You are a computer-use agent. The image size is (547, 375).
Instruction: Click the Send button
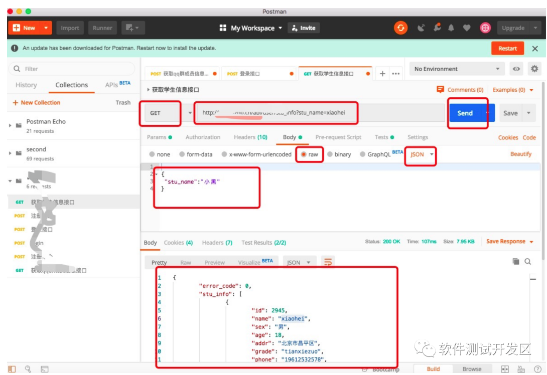tap(465, 113)
